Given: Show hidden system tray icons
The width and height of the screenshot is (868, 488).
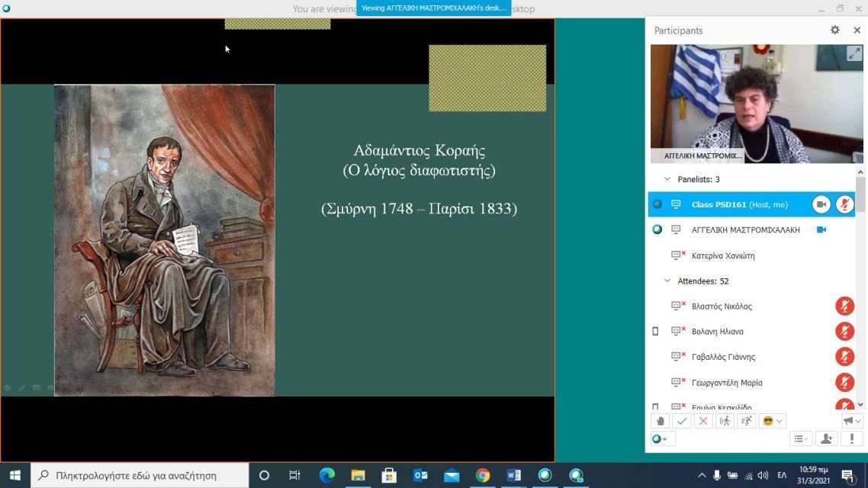Looking at the screenshot, I should click(702, 475).
